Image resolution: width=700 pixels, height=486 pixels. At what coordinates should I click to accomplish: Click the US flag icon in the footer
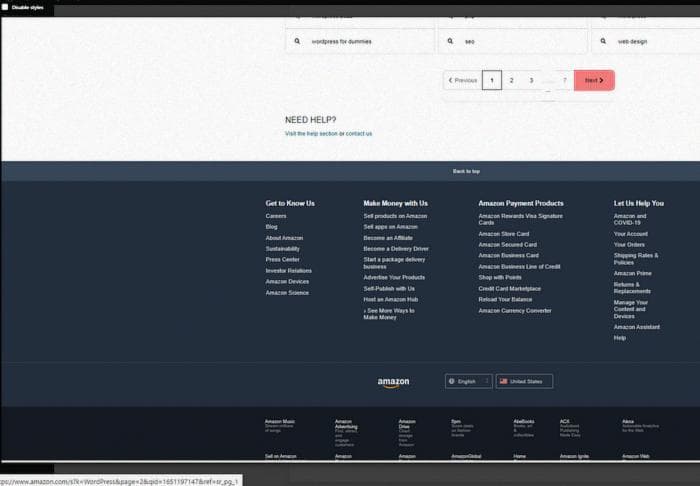(503, 381)
